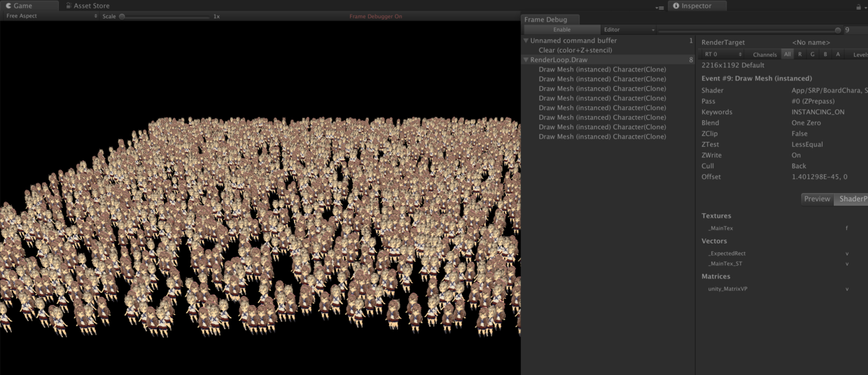
Task: Select the last Draw Mesh (instanced) event
Action: (x=602, y=136)
